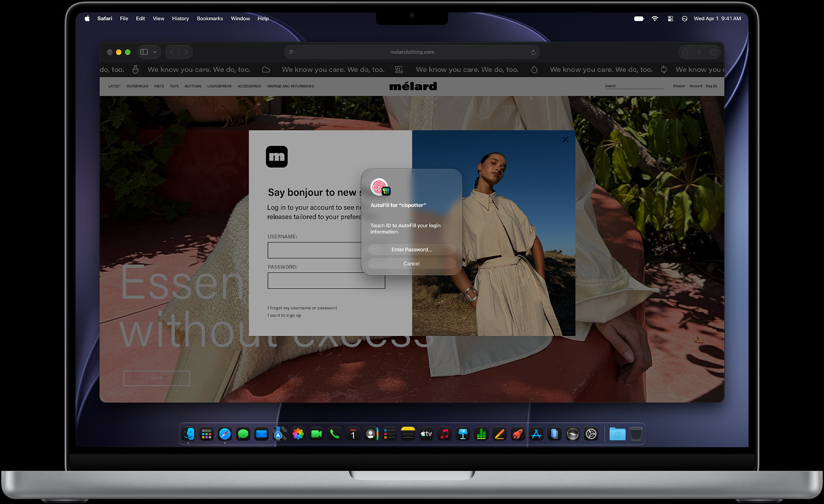Click the mélard logo
The height and width of the screenshot is (504, 824).
pyautogui.click(x=413, y=86)
